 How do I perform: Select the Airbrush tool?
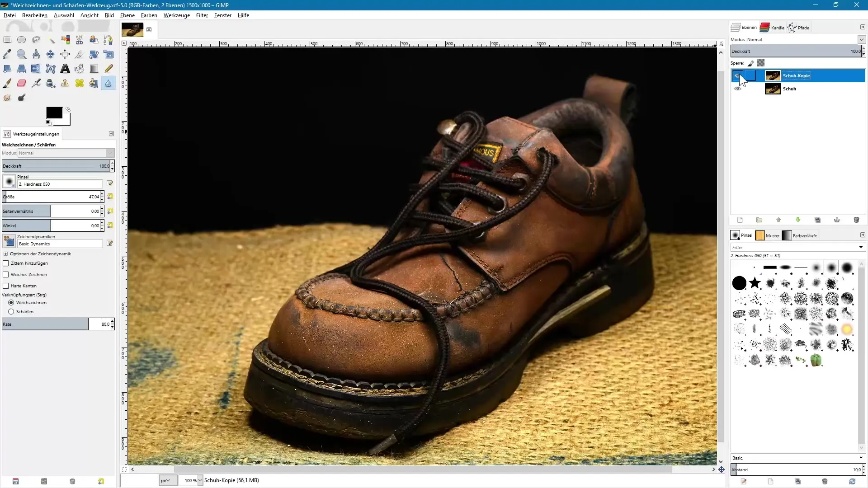point(36,83)
